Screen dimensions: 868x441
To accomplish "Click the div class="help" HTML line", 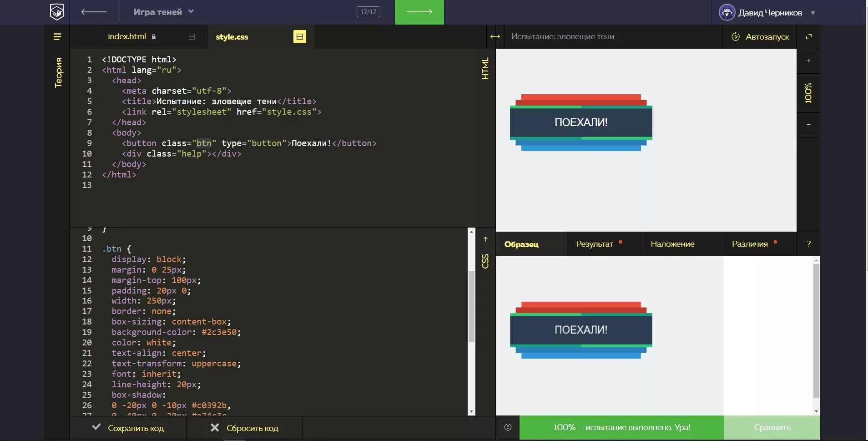I will tap(181, 154).
